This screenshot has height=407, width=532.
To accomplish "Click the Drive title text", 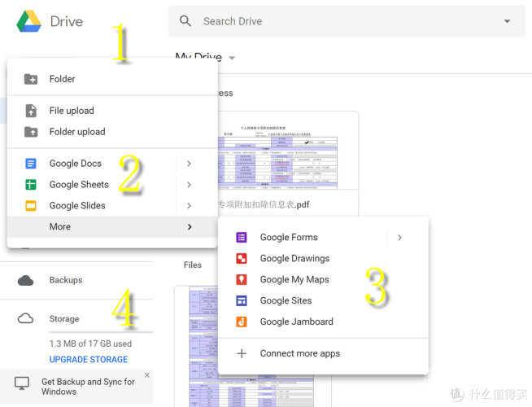I will point(67,21).
